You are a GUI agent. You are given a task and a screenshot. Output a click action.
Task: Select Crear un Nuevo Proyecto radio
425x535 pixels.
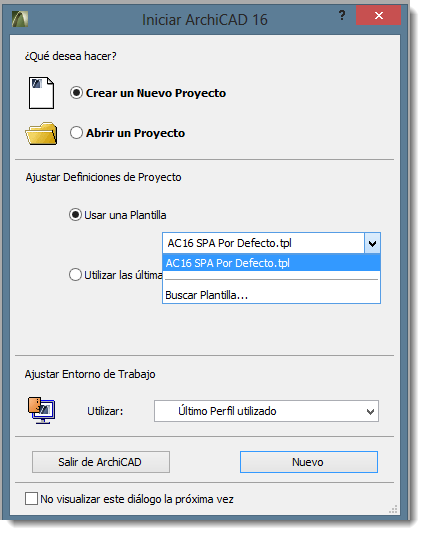(76, 93)
